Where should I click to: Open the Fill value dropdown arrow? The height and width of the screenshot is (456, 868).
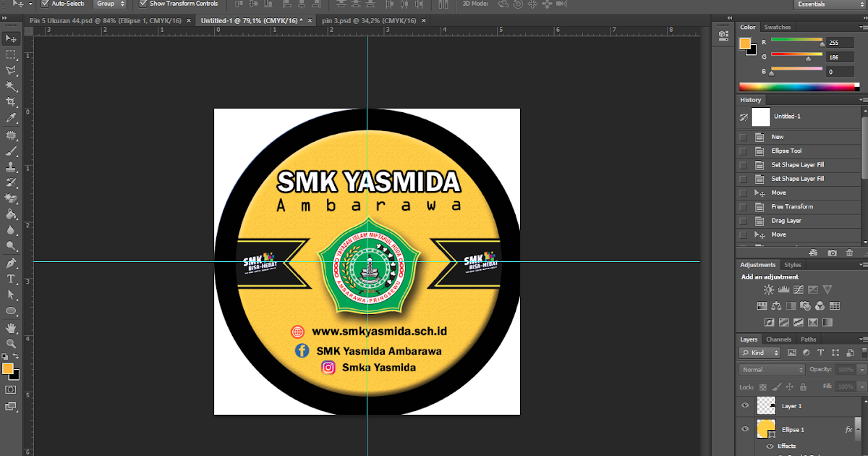[861, 387]
